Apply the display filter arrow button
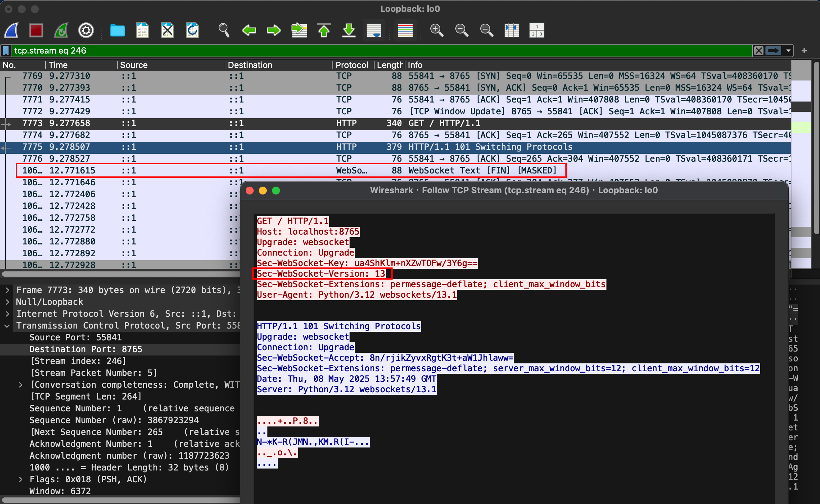Viewport: 820px width, 504px height. pos(773,51)
